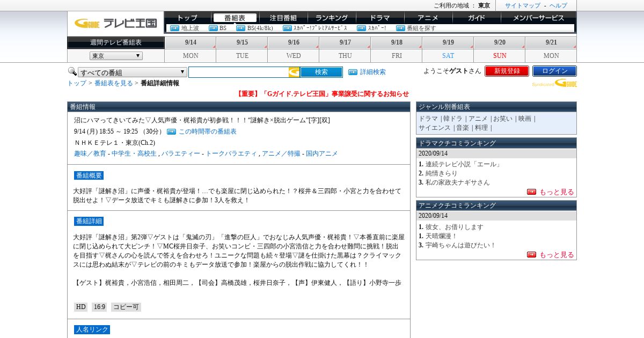Open the トップ tab

tap(187, 18)
